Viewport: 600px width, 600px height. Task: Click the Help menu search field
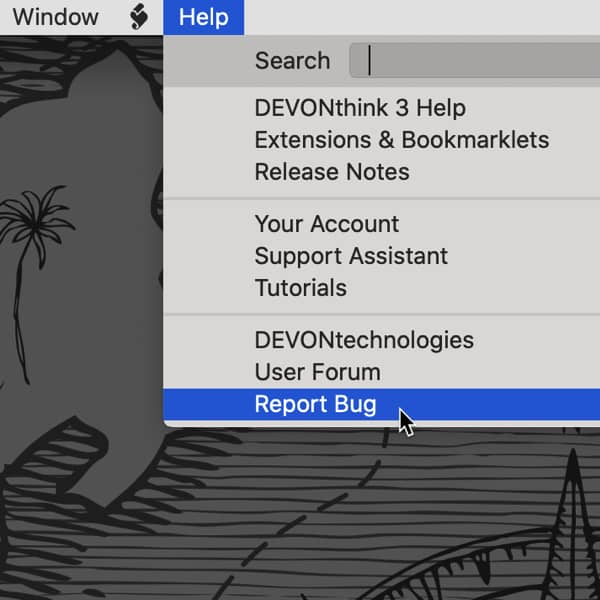475,60
